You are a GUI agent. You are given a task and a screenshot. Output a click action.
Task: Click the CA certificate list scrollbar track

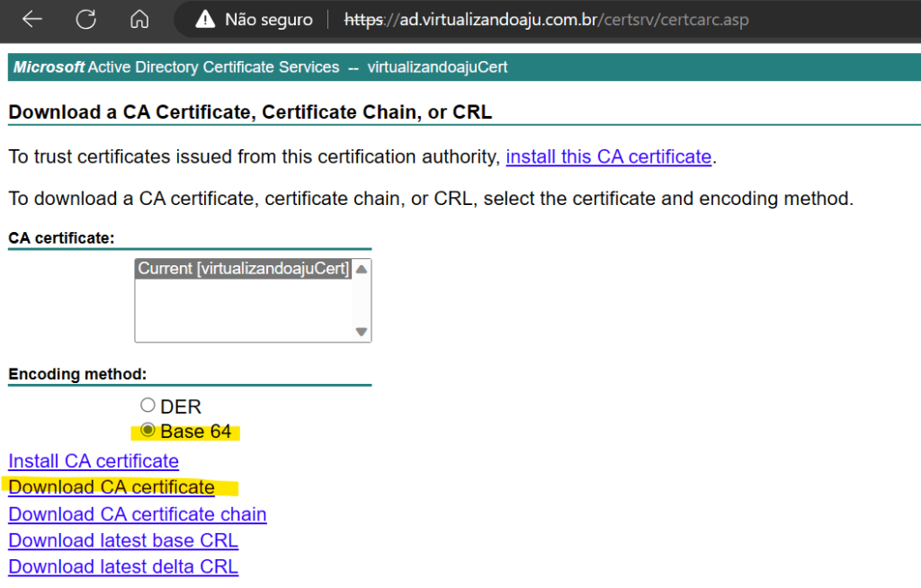coord(362,301)
